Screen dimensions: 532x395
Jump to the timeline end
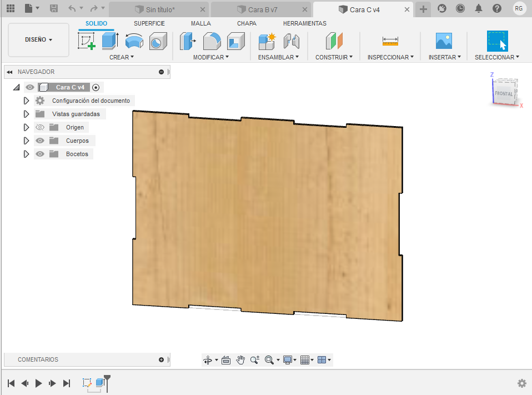click(67, 383)
